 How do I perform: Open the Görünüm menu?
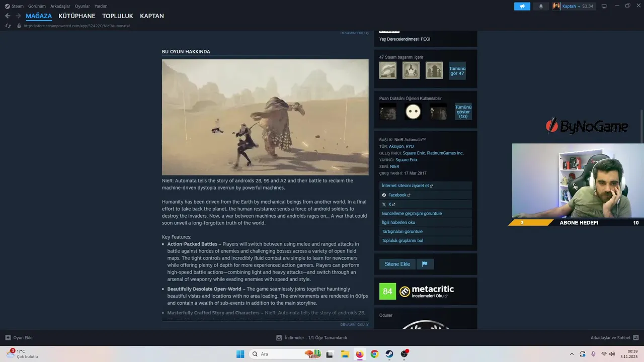(37, 6)
